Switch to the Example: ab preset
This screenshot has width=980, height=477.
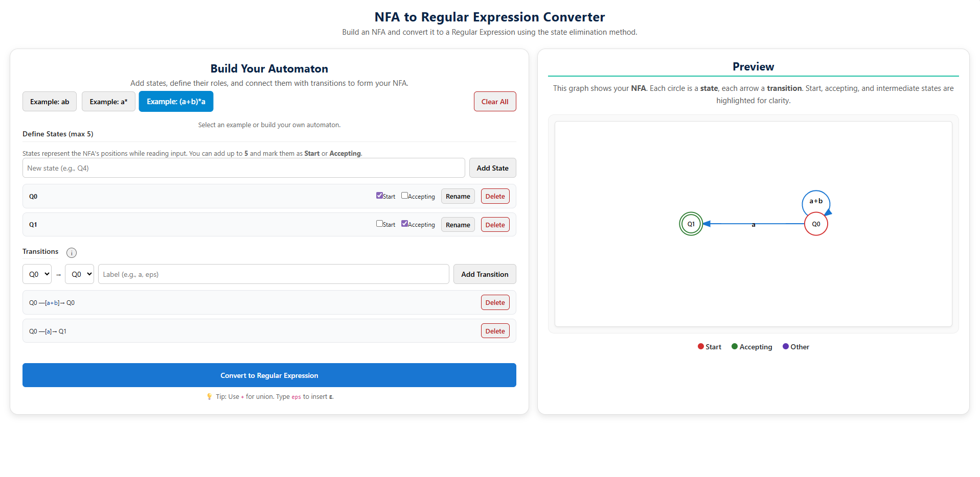tap(49, 101)
